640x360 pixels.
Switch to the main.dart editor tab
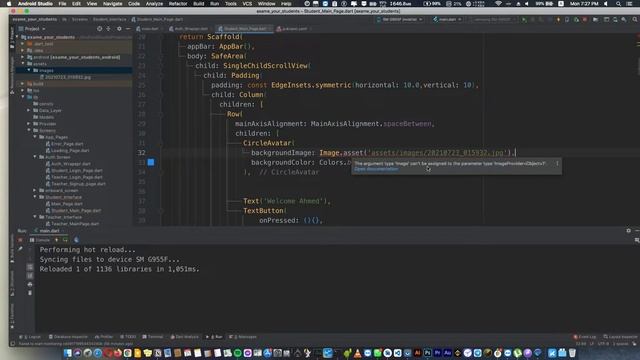pyautogui.click(x=148, y=29)
